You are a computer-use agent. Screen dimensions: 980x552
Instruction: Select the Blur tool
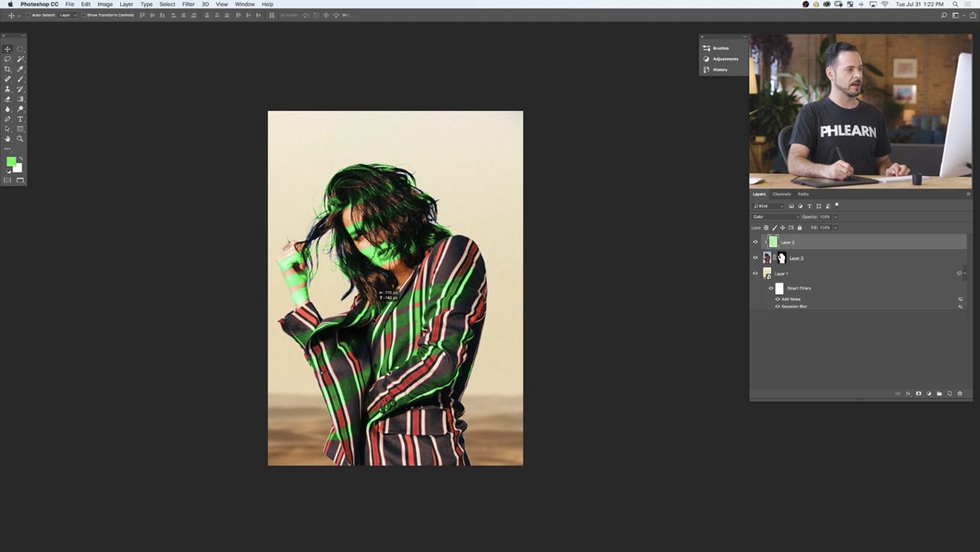(7, 109)
